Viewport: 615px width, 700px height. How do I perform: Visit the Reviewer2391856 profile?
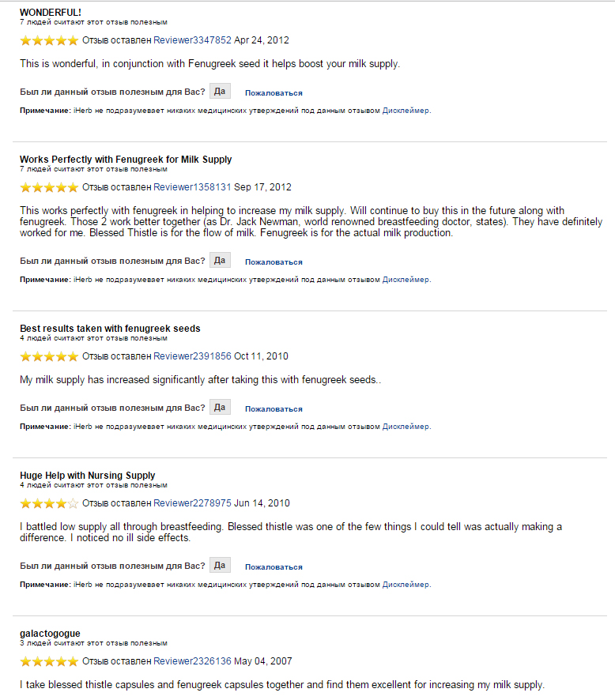tap(192, 356)
